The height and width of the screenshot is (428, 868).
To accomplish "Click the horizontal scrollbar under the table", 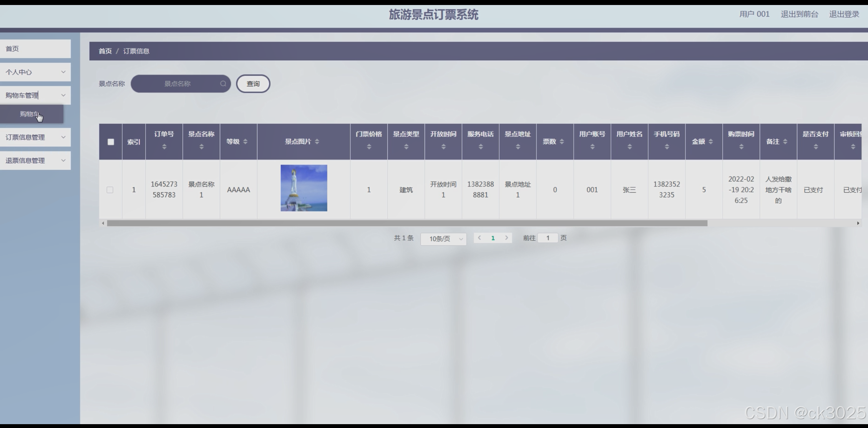I will pyautogui.click(x=407, y=223).
